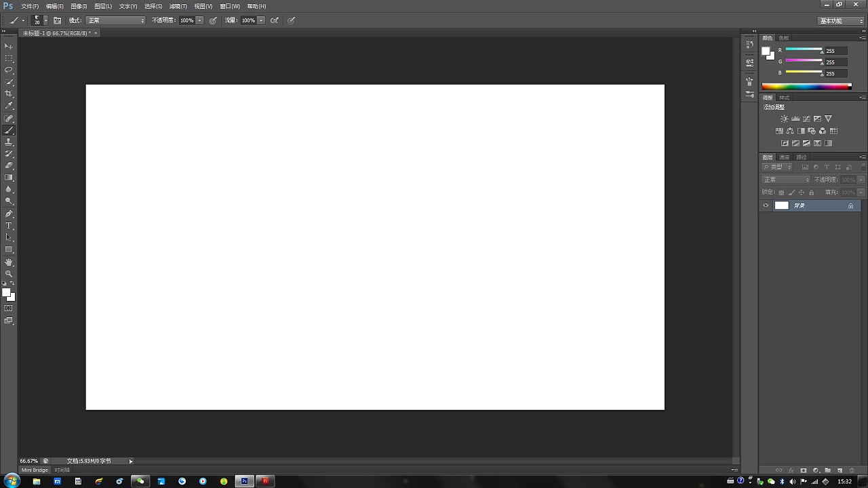Expand the 不透明度 opacity dropdown arrow

(199, 20)
